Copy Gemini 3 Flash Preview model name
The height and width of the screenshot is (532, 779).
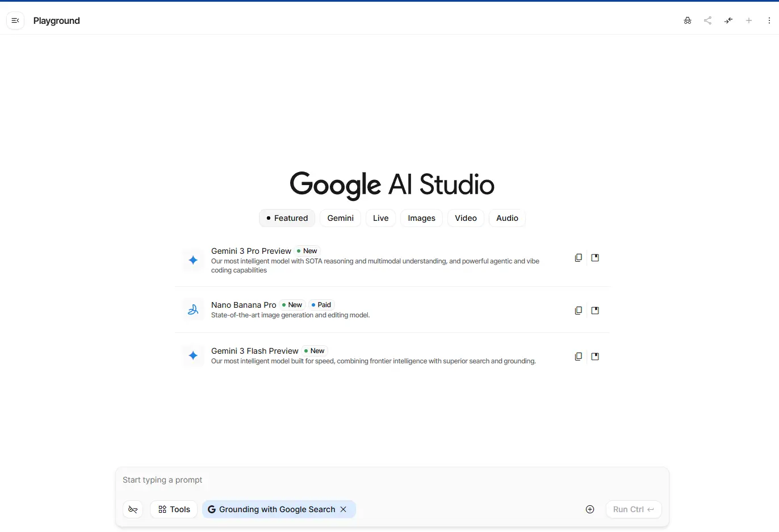(578, 357)
